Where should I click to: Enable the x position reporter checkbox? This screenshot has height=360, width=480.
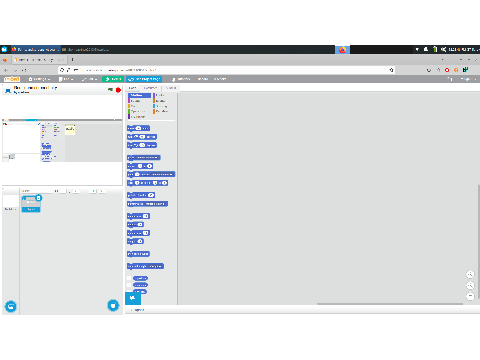click(129, 278)
